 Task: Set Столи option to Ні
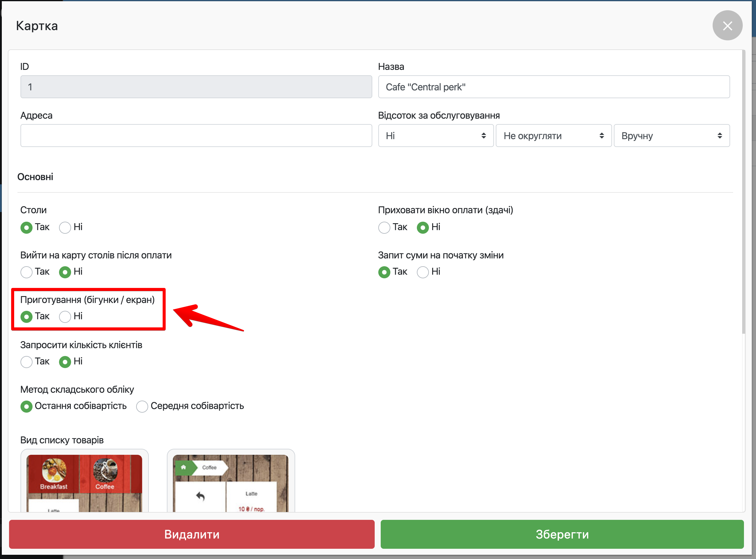coord(65,227)
